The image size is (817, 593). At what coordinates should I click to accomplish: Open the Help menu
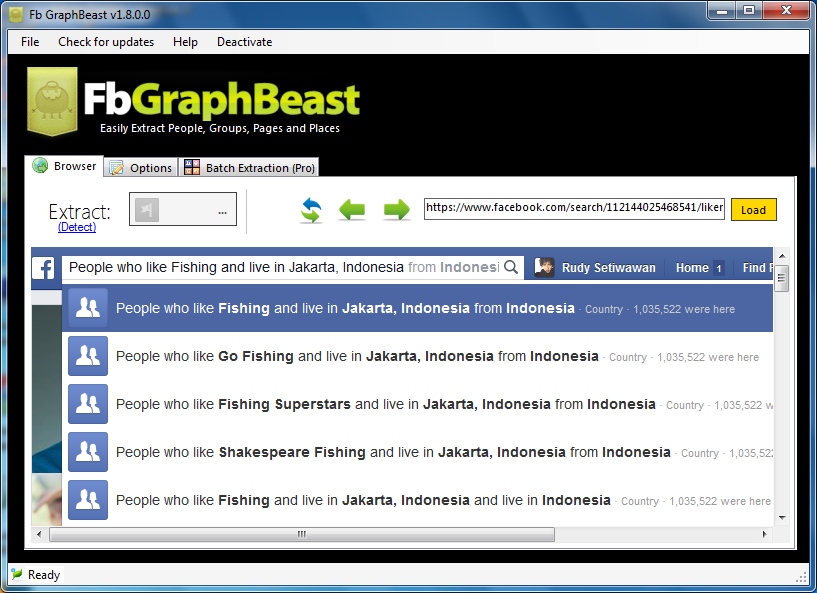(x=185, y=42)
